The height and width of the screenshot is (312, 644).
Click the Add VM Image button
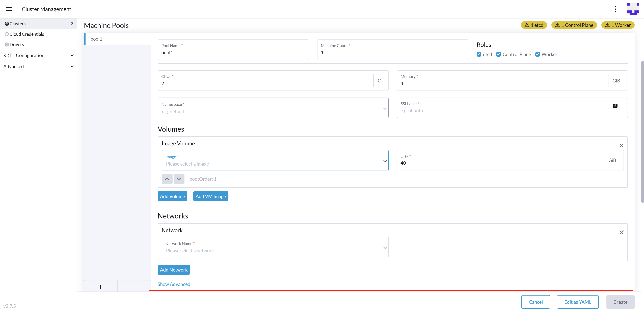210,196
